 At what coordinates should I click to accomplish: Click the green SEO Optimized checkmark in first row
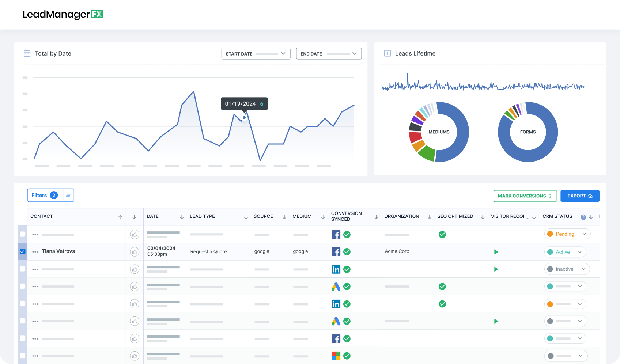[x=442, y=234]
